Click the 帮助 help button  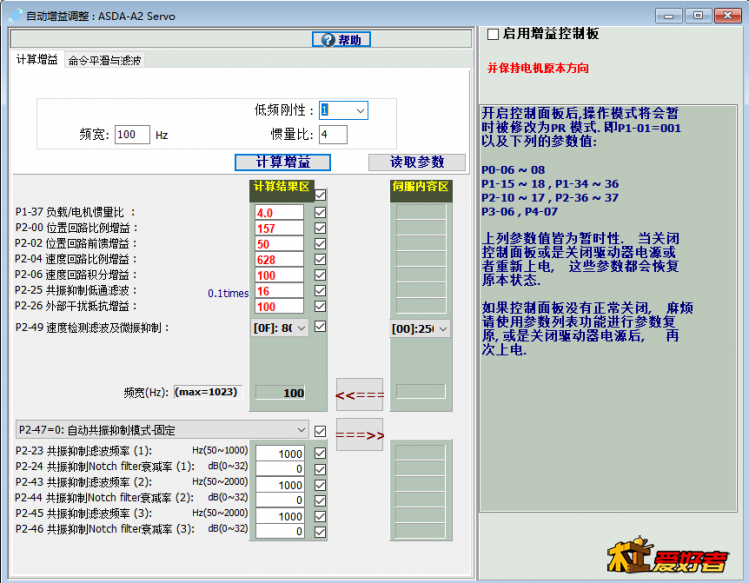pyautogui.click(x=341, y=40)
